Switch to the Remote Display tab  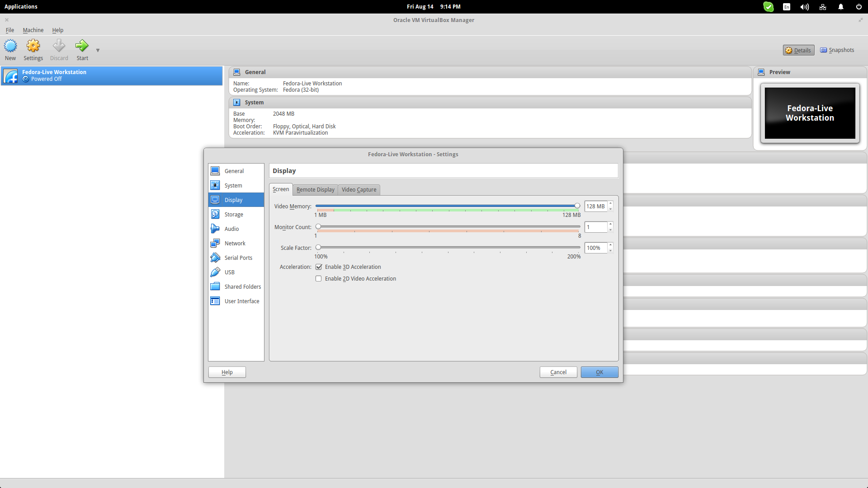[x=316, y=190]
